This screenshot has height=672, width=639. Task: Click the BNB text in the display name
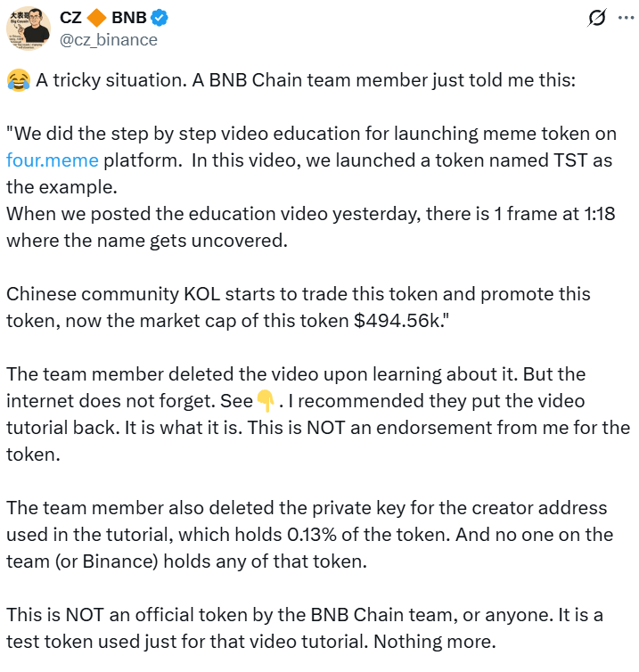[129, 18]
